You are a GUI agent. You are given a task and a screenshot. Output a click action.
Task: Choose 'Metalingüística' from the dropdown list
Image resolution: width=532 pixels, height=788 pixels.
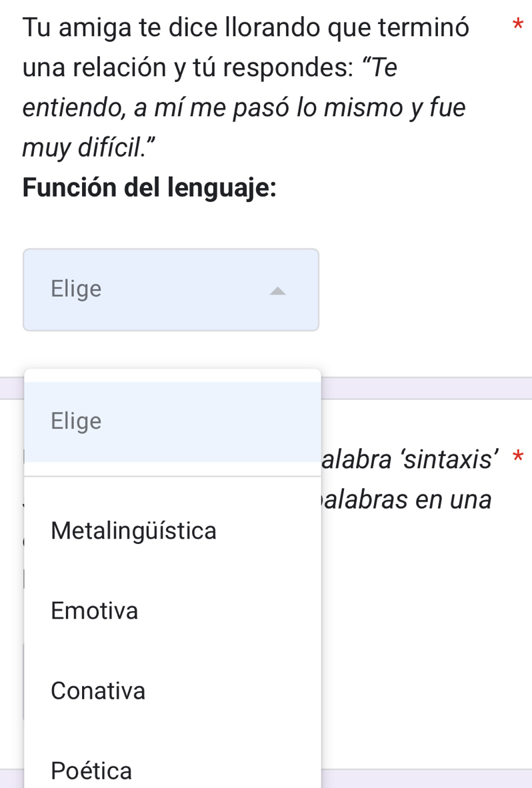(133, 531)
